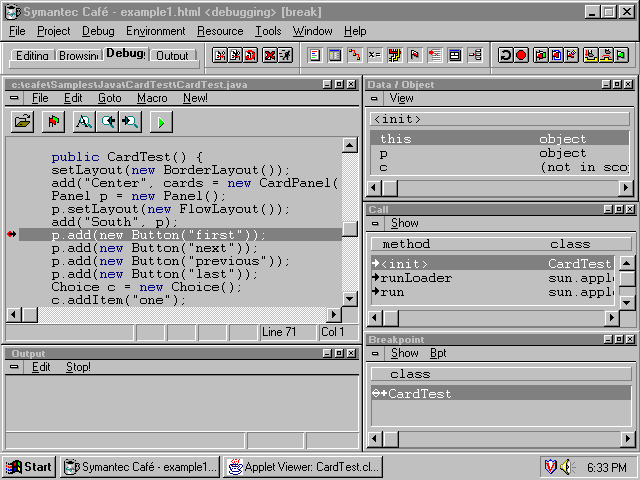Click the table window toolbar icon
640x480 pixels.
(x=335, y=55)
